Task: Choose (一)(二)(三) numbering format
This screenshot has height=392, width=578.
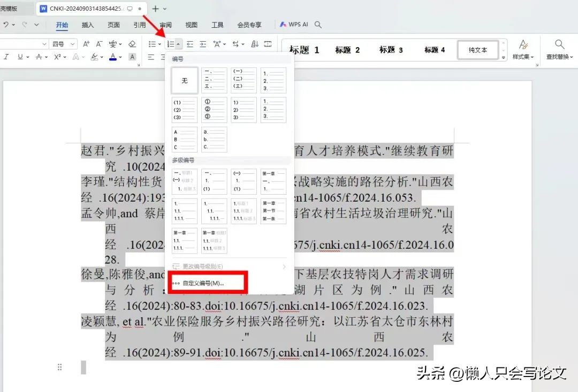Action: point(244,80)
